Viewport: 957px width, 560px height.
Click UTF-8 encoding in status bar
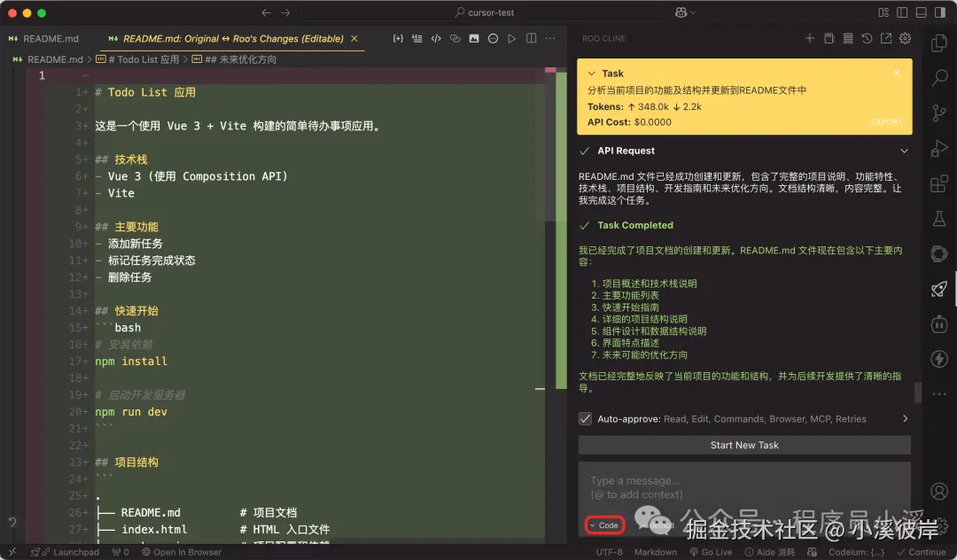point(609,552)
